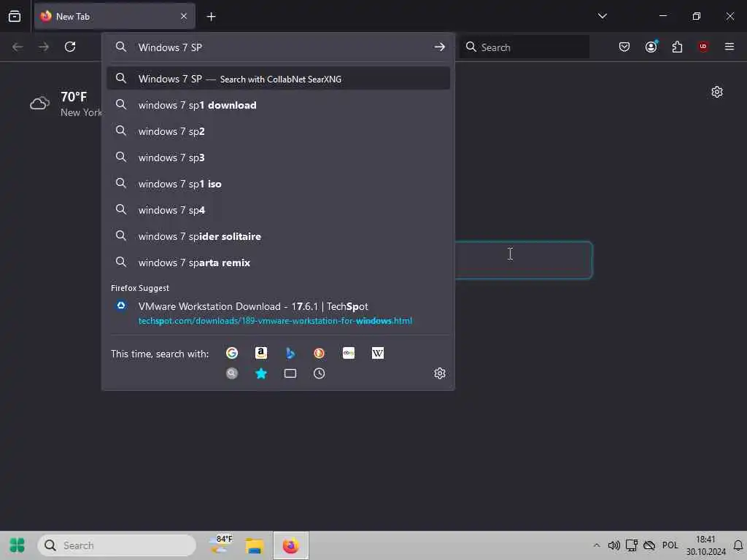The image size is (747, 560).
Task: Search this time with DuckDuckGo
Action: click(x=320, y=353)
